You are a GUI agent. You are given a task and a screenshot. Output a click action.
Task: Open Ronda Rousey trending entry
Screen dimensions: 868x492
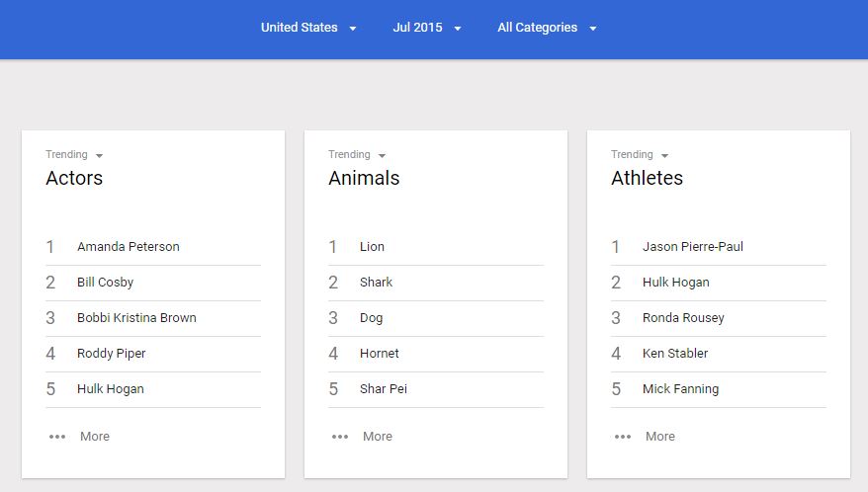[x=683, y=318]
